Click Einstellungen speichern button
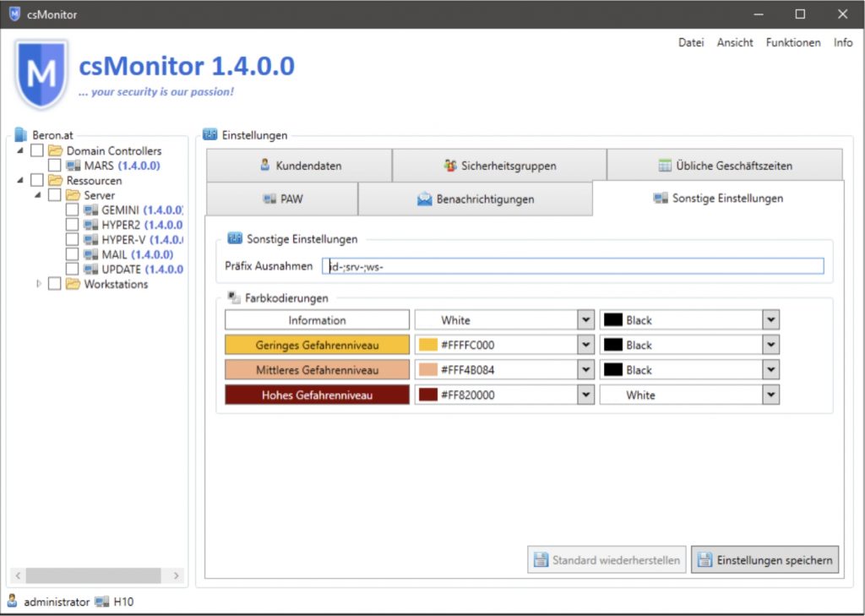Image resolution: width=865 pixels, height=616 pixels. point(764,559)
